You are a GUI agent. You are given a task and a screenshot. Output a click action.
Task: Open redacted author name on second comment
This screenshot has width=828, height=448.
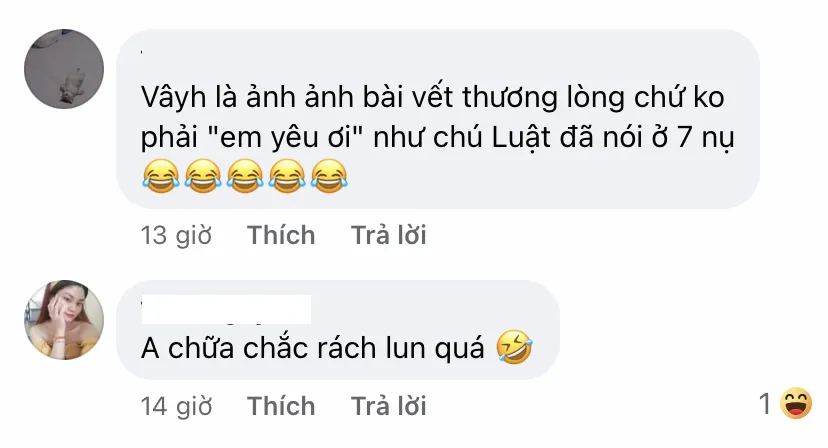(227, 310)
